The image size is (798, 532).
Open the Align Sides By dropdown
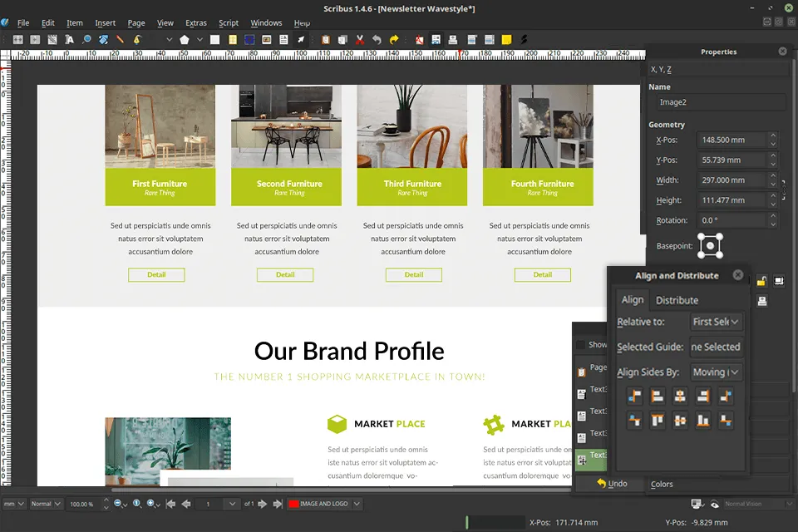click(x=716, y=372)
